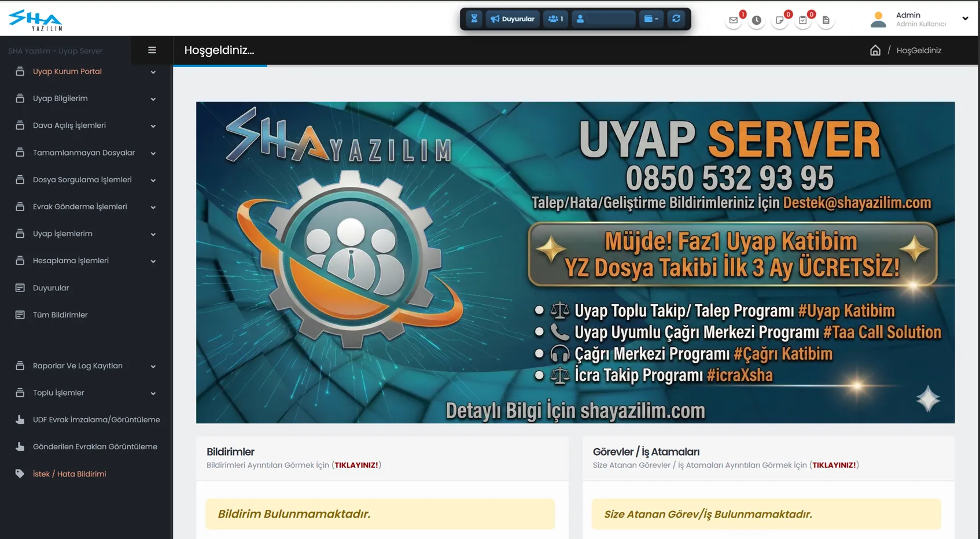Expand Hesaplama İşlemleri chevron
The width and height of the screenshot is (980, 539).
click(x=153, y=261)
